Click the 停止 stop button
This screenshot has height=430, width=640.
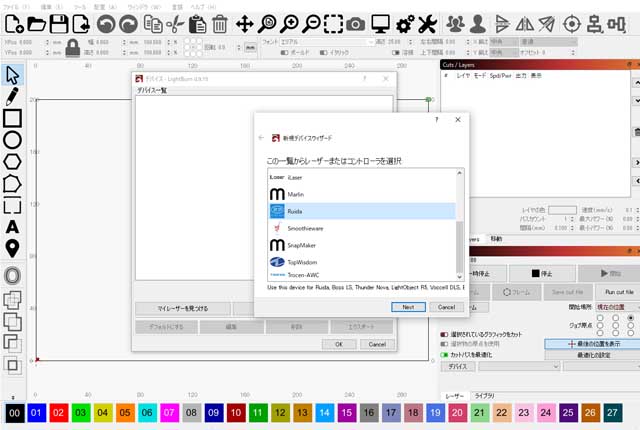(542, 273)
